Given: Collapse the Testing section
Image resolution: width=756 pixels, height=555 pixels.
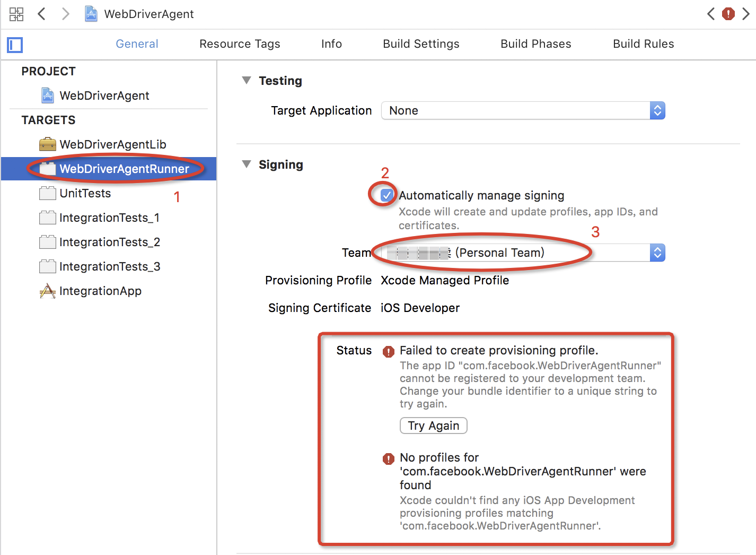Looking at the screenshot, I should pyautogui.click(x=247, y=80).
